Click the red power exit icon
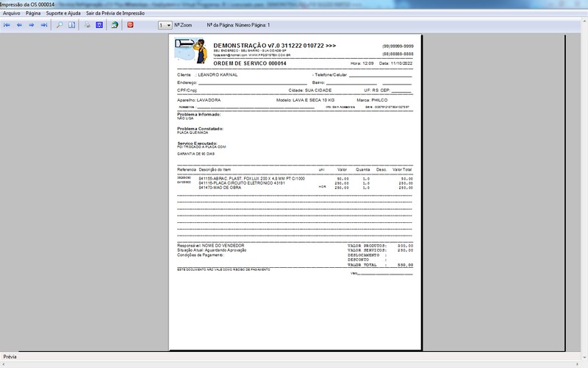 coord(130,25)
